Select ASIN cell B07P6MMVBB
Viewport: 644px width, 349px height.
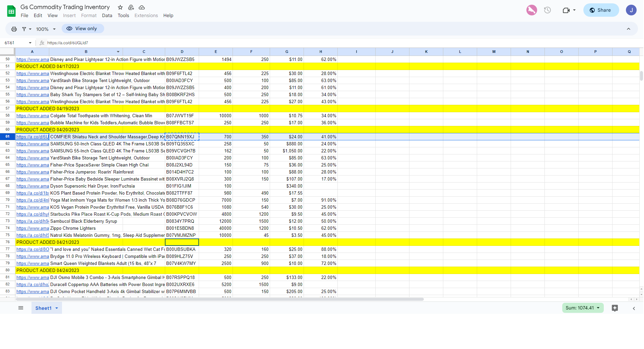(x=182, y=291)
